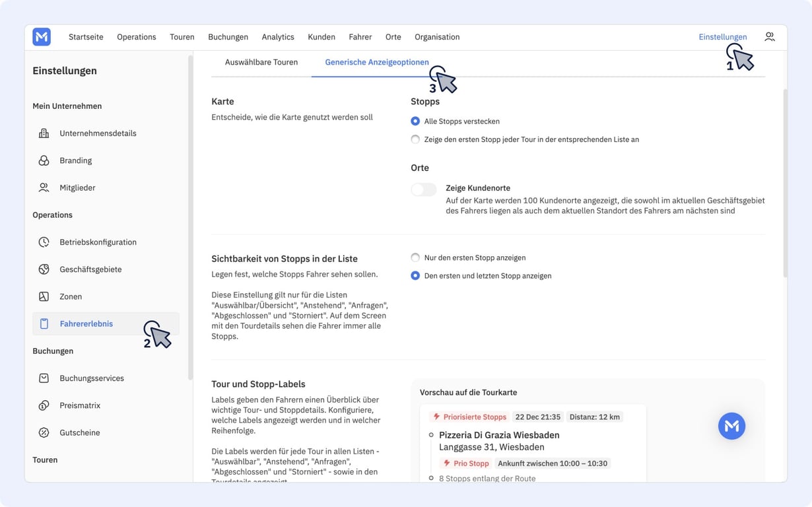
Task: Click the 22 Dec 21:35 label
Action: click(538, 417)
